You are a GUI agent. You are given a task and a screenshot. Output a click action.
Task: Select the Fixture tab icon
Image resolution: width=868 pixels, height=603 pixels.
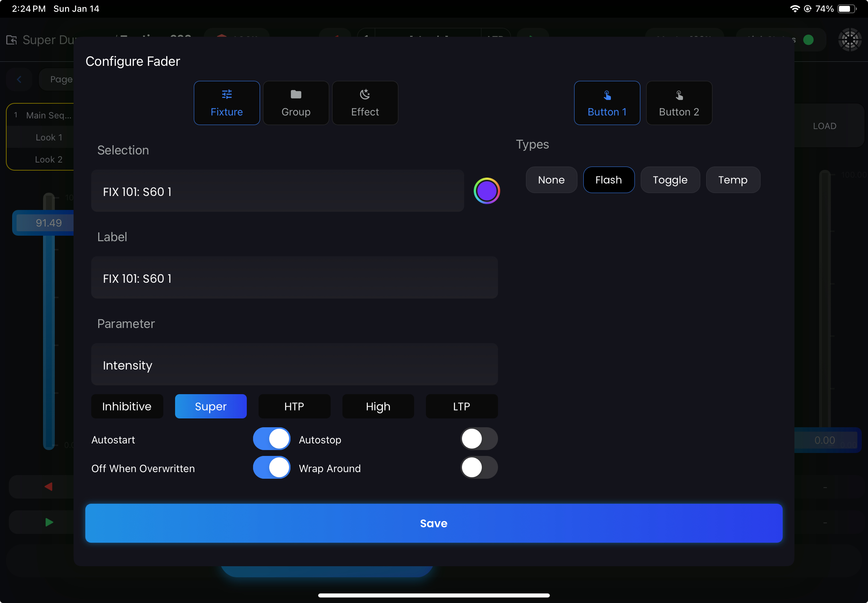(227, 94)
